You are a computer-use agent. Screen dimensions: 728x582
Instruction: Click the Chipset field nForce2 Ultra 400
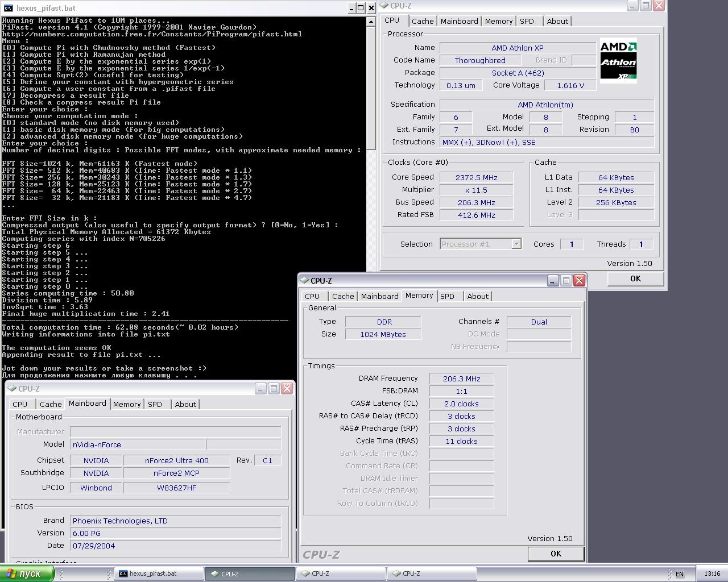point(176,460)
